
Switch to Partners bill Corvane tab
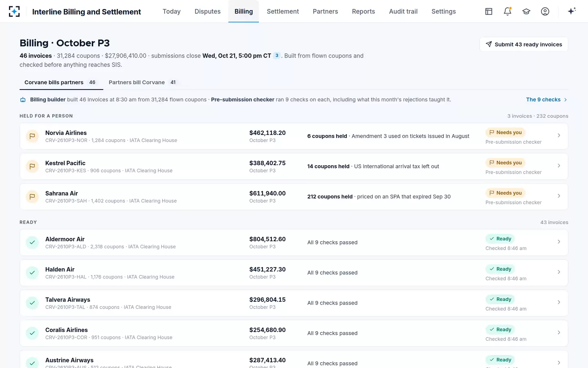143,82
